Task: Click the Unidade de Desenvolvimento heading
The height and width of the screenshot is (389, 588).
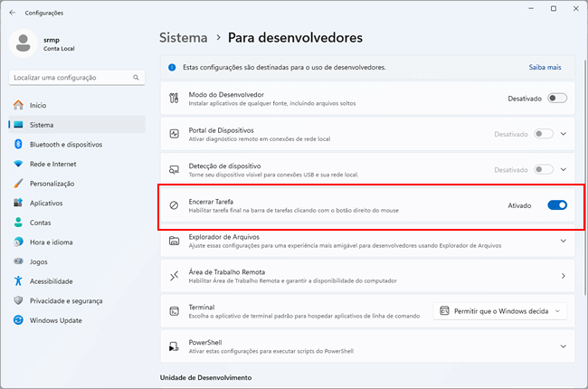Action: coord(206,378)
